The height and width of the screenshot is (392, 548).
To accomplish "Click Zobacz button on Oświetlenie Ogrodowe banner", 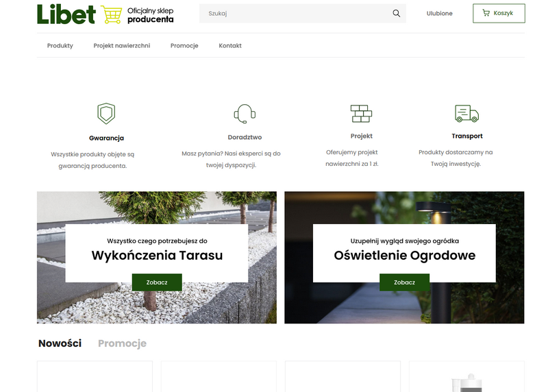I will [404, 282].
